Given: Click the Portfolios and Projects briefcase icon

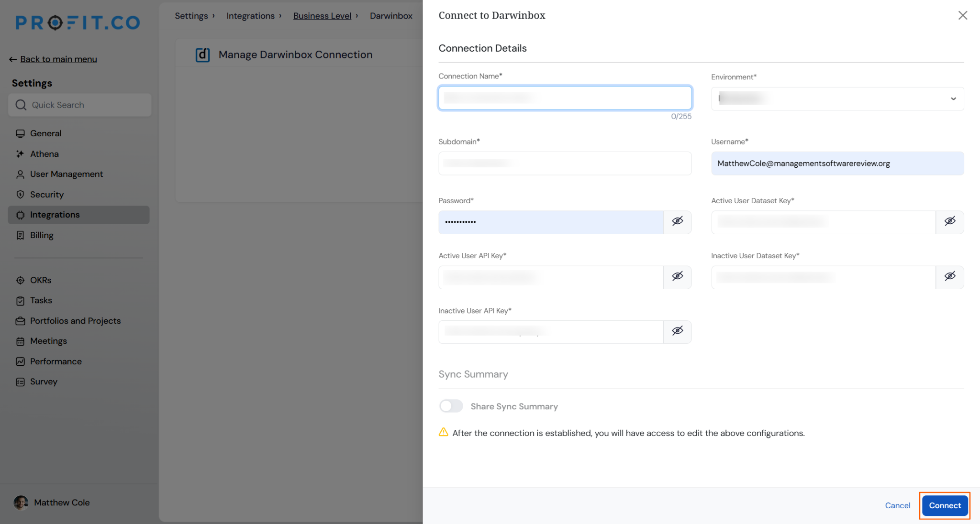Looking at the screenshot, I should pos(20,321).
